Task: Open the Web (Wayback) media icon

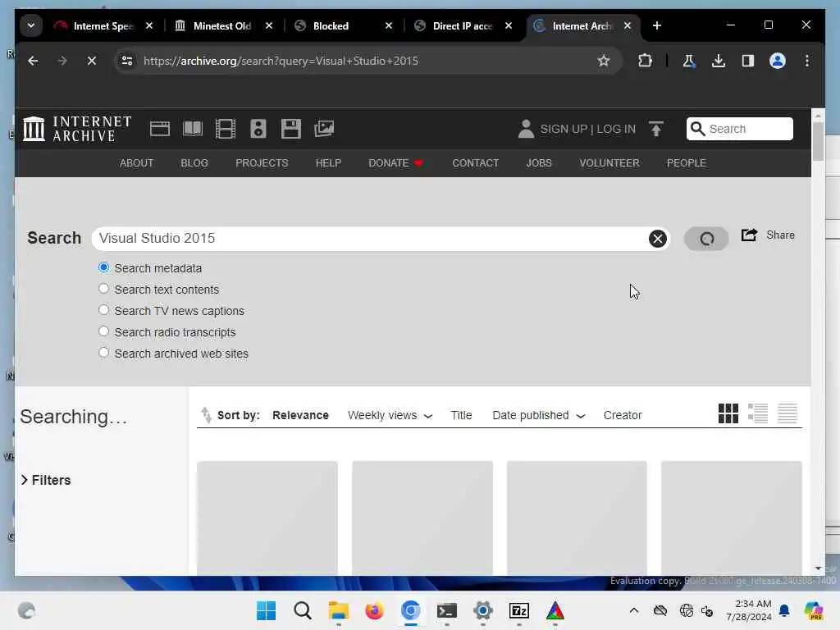Action: point(160,129)
